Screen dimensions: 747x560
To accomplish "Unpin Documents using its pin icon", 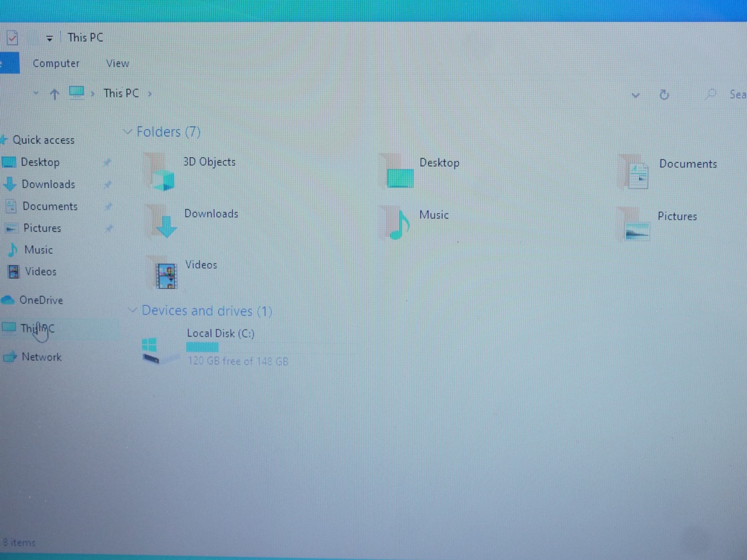I will pyautogui.click(x=108, y=206).
